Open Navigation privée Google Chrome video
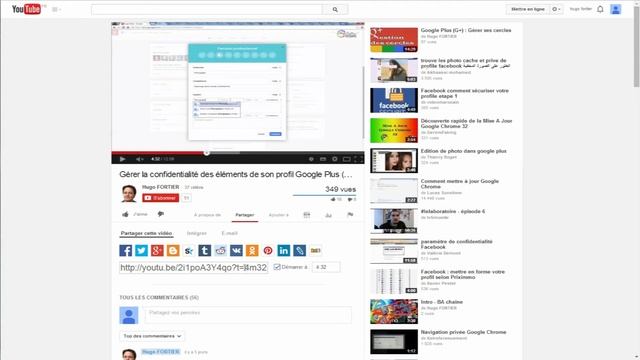Viewport: 640px width, 360px height. click(463, 332)
